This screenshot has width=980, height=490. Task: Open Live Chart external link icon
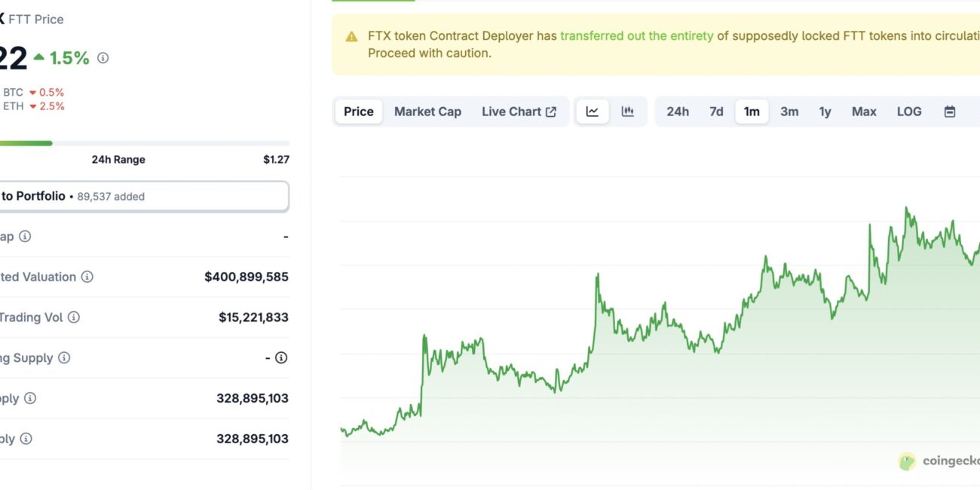pyautogui.click(x=551, y=112)
